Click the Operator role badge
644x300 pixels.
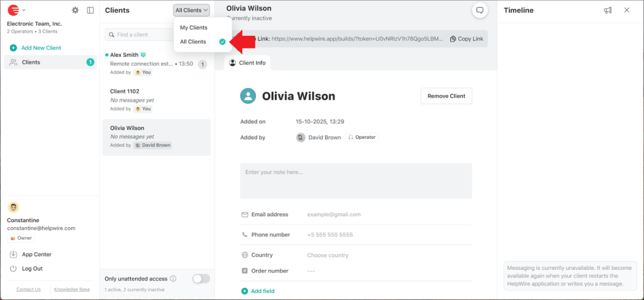[x=362, y=137]
